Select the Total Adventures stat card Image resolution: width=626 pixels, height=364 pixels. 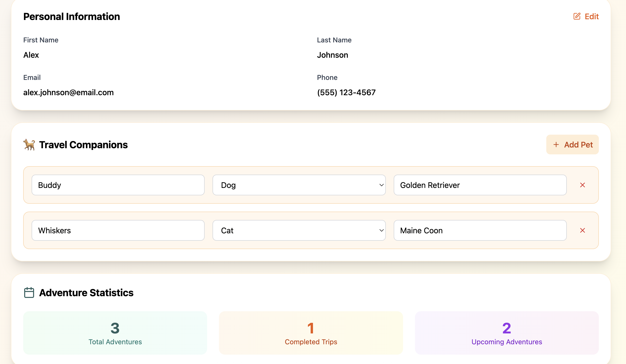(115, 333)
